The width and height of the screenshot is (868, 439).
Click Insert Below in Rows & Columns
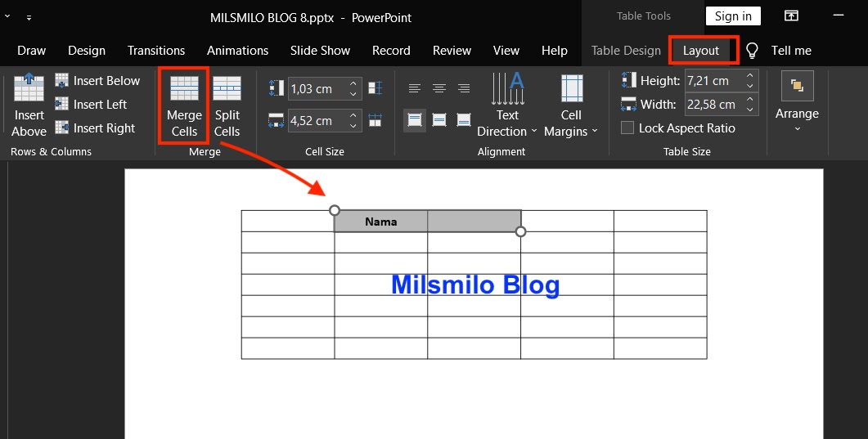97,81
